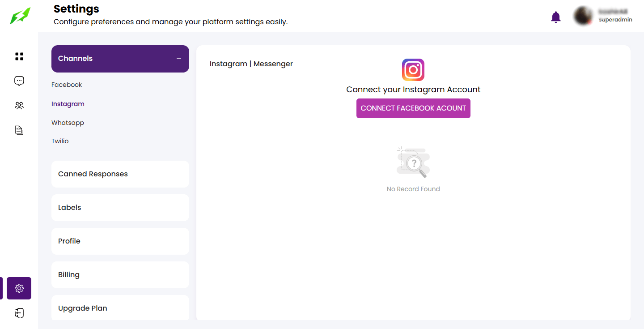
Task: Click the green lightning logo icon
Action: click(21, 16)
